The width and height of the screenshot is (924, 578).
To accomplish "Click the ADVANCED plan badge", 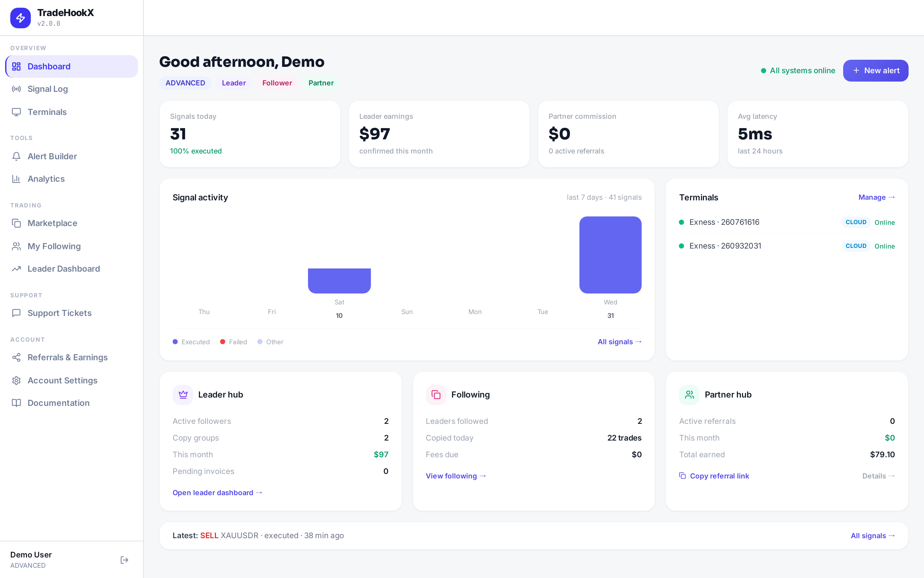I will [185, 83].
